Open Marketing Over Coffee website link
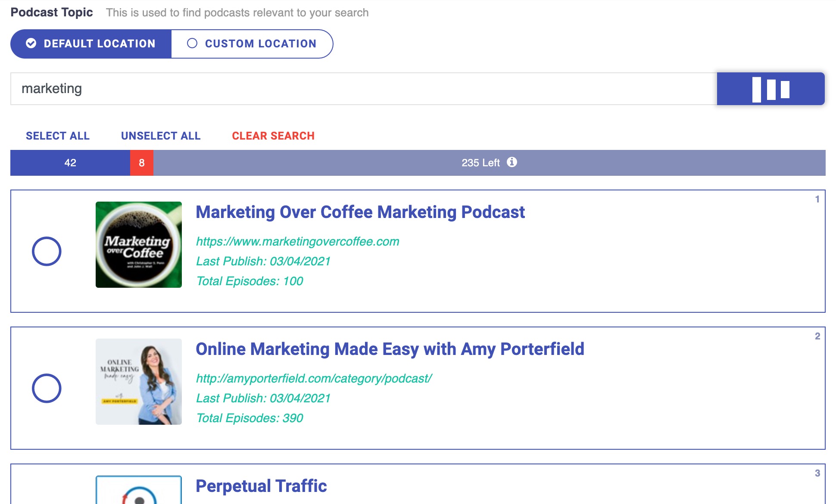The image size is (836, 504). coord(297,241)
